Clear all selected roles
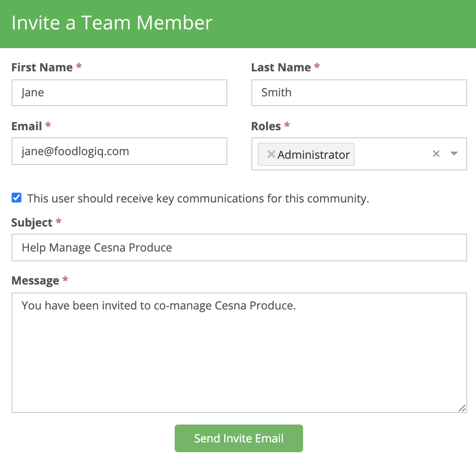 (436, 154)
